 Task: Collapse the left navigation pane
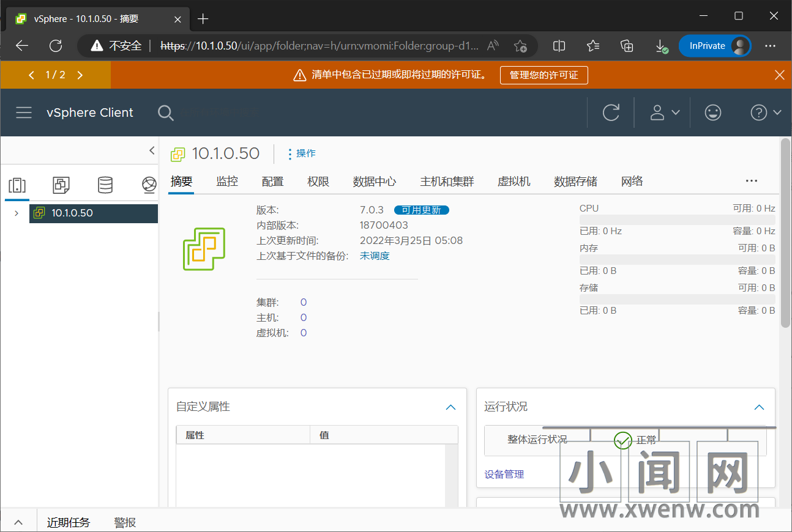click(x=152, y=151)
